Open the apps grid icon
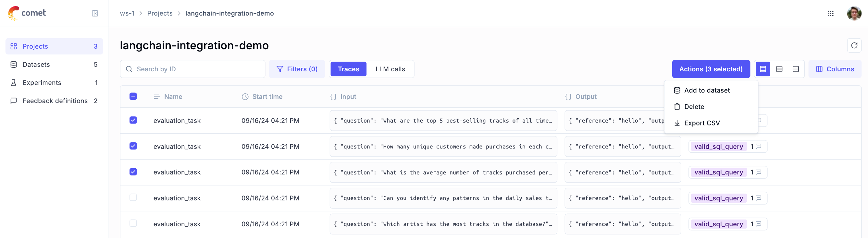Screen dimensions: 868x238 (x=831, y=14)
